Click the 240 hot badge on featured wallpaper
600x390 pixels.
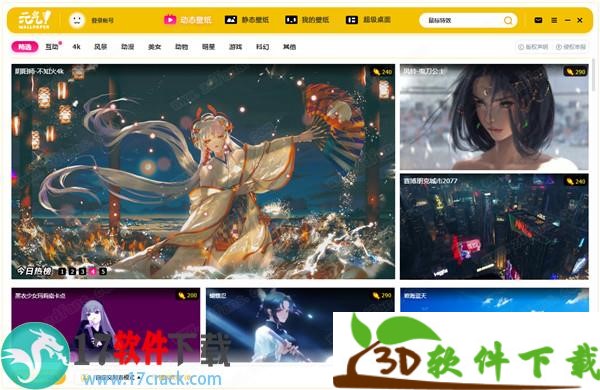382,72
